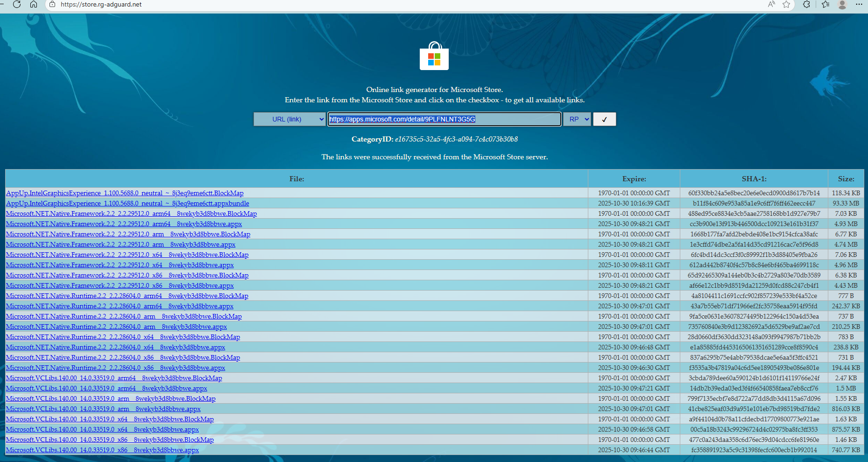Viewport: 868px width, 462px height.
Task: Click the browser refresh icon
Action: pos(17,4)
